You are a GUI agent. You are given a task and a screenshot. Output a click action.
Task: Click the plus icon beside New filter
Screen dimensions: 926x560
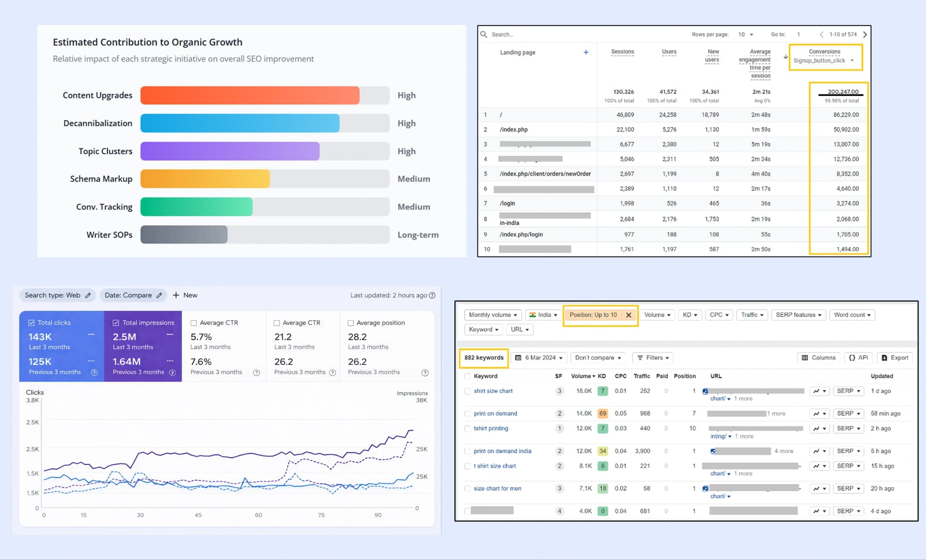176,295
